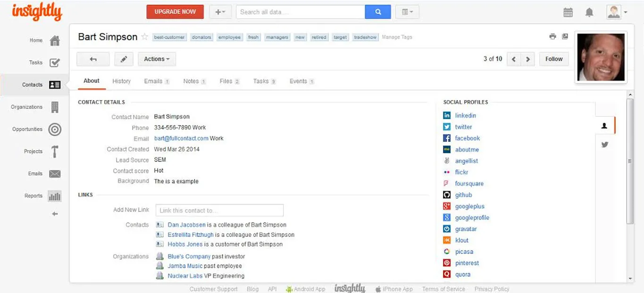Open Reports chart icon in sidebar
The width and height of the screenshot is (644, 293).
coord(55,196)
